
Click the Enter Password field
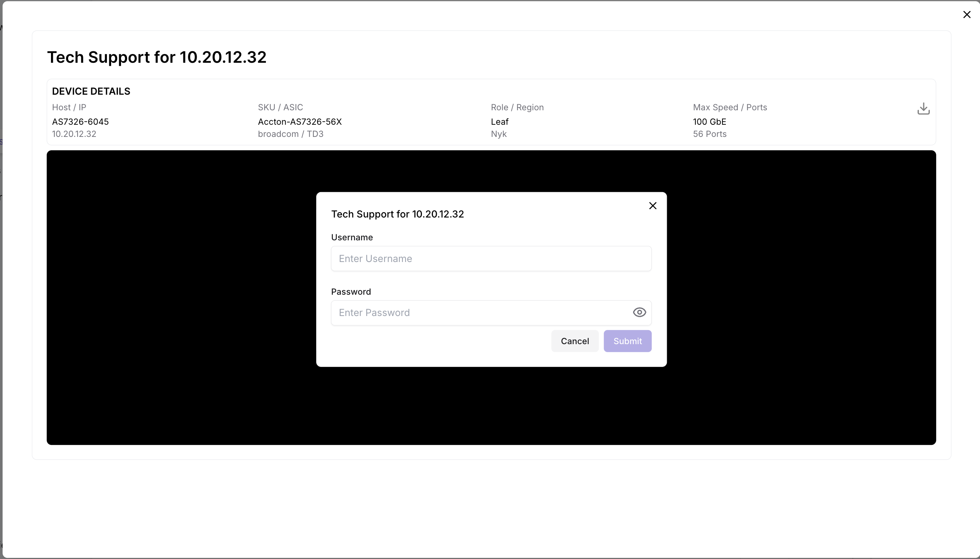pos(480,313)
